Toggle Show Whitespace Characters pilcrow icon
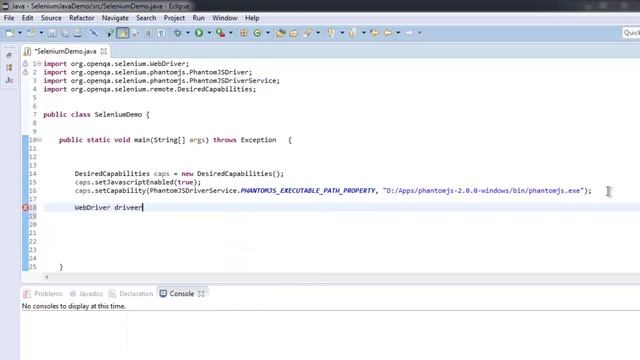The height and width of the screenshot is (360, 640). (x=162, y=33)
